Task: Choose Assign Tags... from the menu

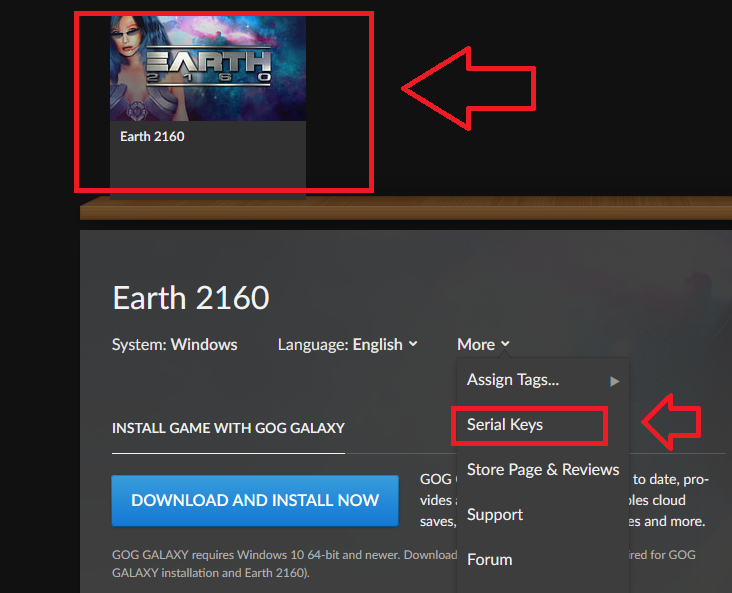Action: click(x=513, y=380)
